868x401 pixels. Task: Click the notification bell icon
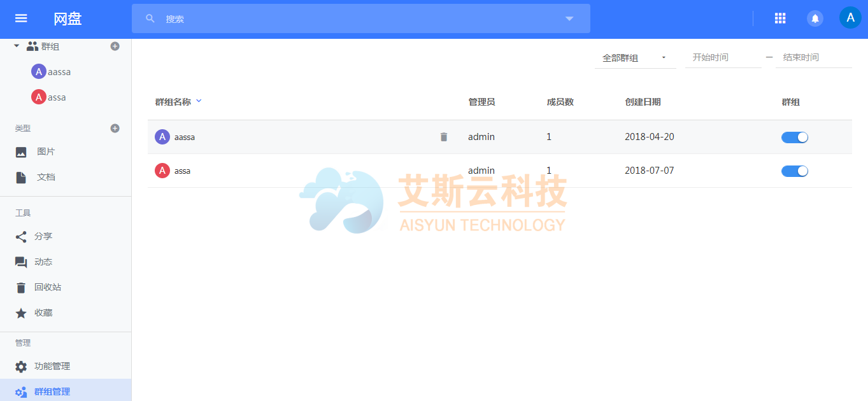(x=815, y=18)
